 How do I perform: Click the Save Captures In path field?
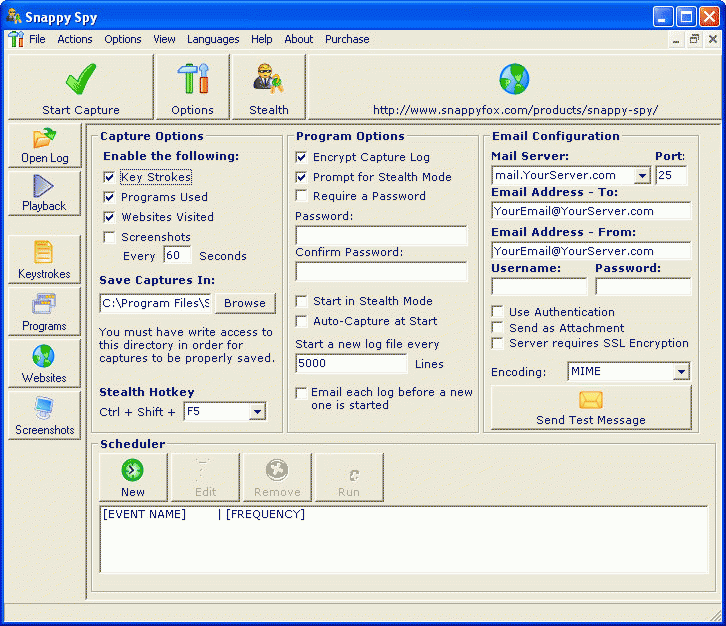click(x=155, y=303)
